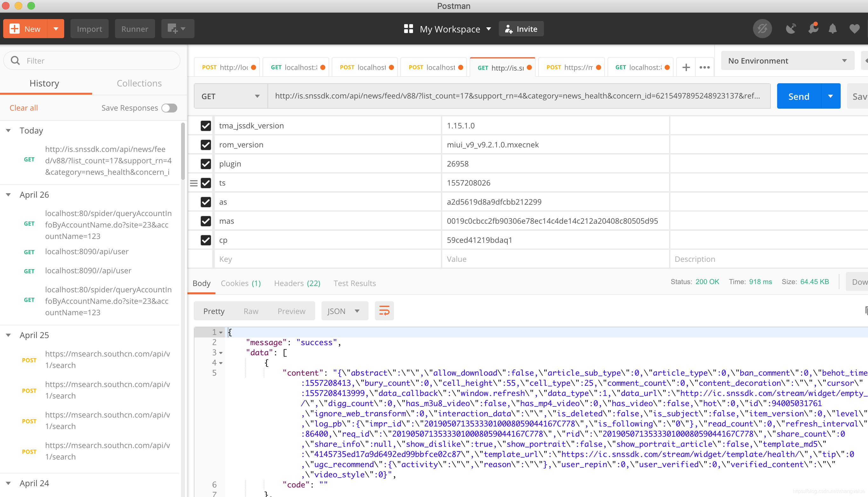
Task: Click the Clear all link
Action: pyautogui.click(x=24, y=108)
